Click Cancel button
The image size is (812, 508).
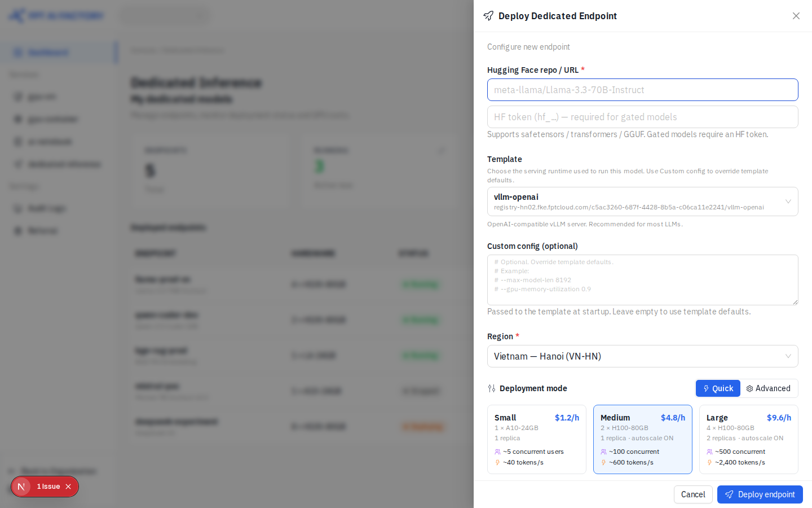coord(693,494)
